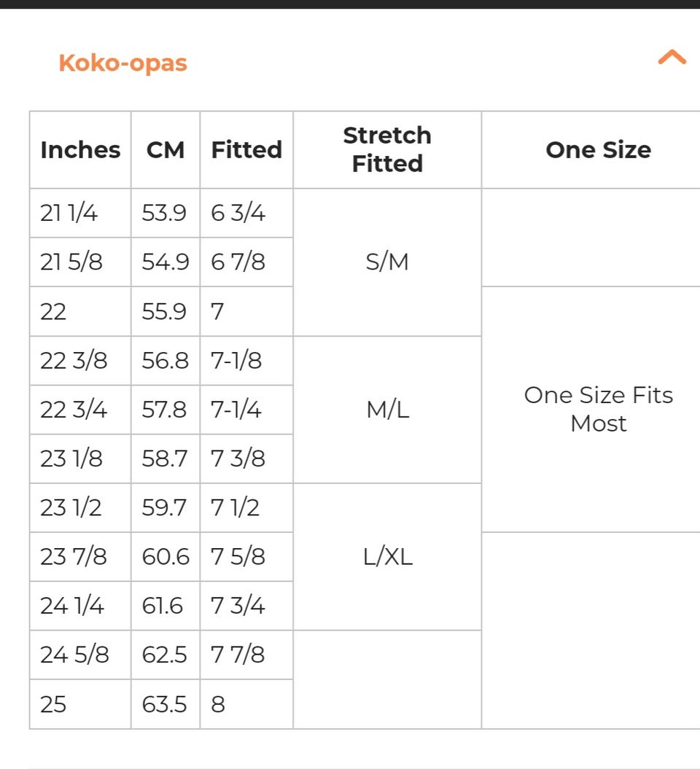Viewport: 700px width, 769px height.
Task: Select the CM column header
Action: coord(166,149)
